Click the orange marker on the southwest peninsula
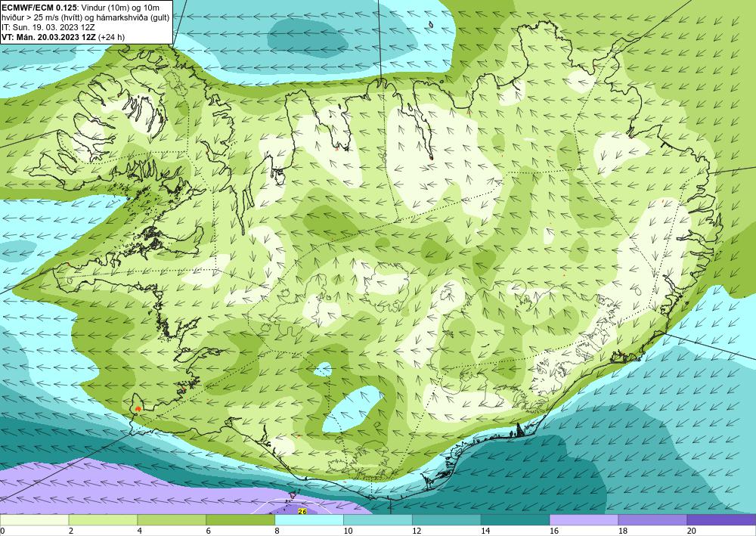The height and width of the screenshot is (536, 756). click(138, 408)
